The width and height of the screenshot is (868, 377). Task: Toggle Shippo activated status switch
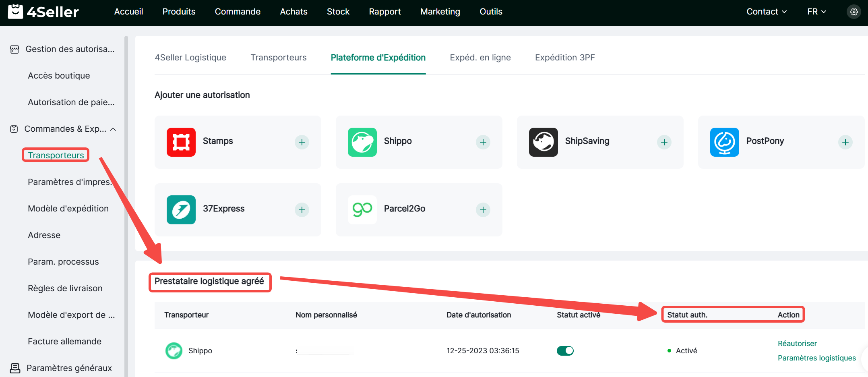[565, 351]
